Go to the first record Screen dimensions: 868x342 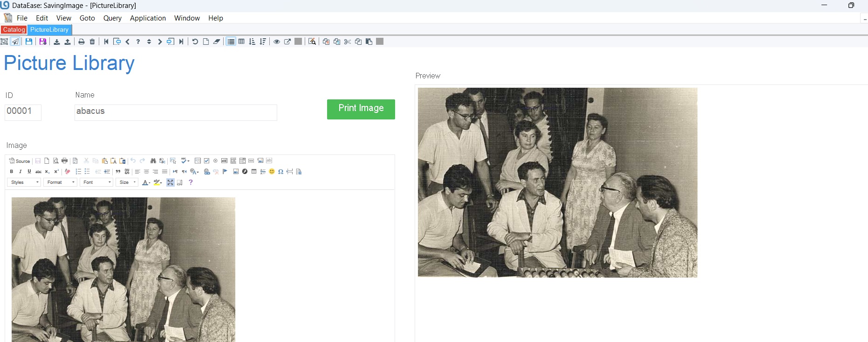(106, 42)
